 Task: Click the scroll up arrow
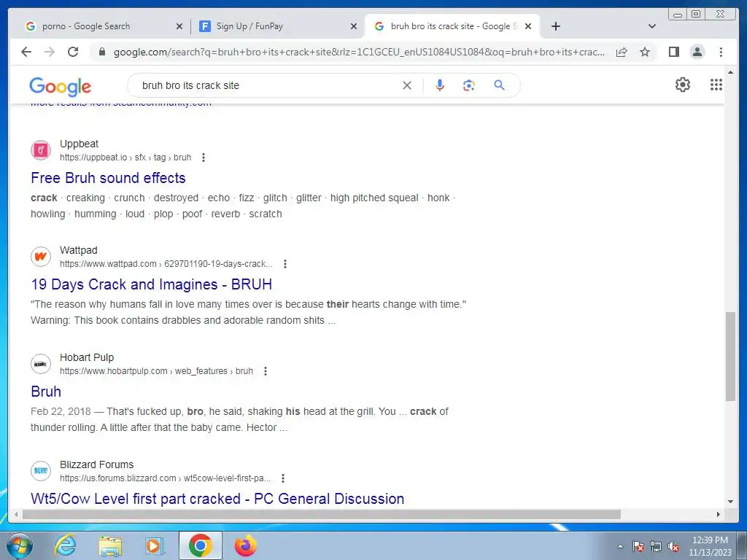(x=730, y=72)
